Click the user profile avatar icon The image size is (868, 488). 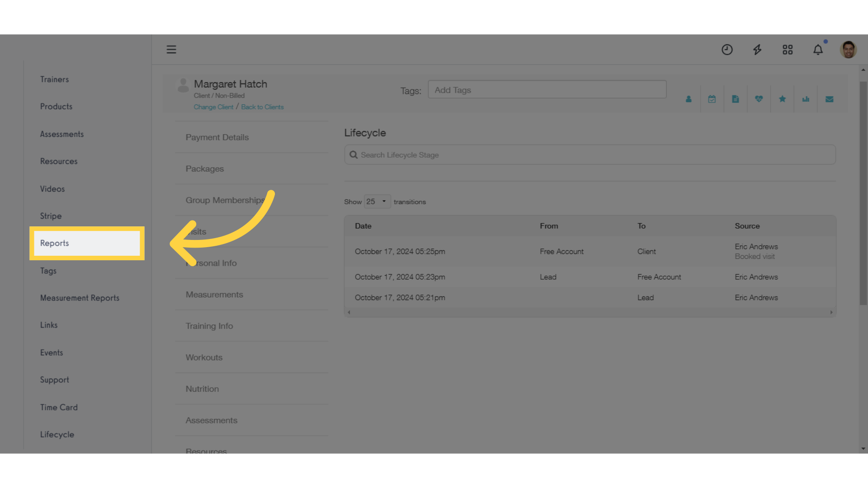[848, 49]
